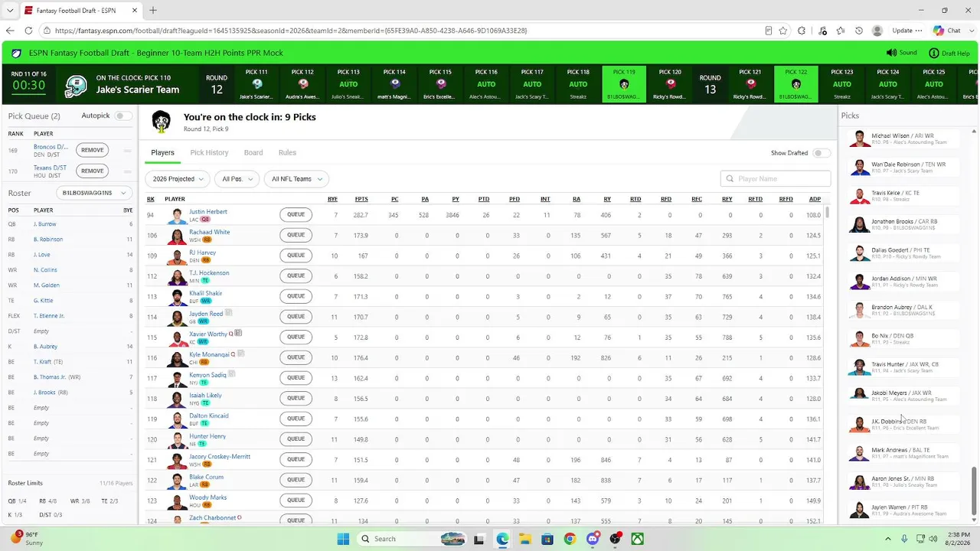This screenshot has height=551, width=980.
Task: Reload the page with the browser refresh icon
Action: 28,31
